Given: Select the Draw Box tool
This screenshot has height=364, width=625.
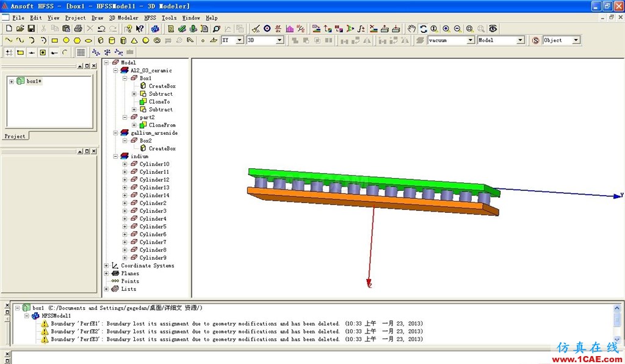Looking at the screenshot, I should tap(101, 40).
